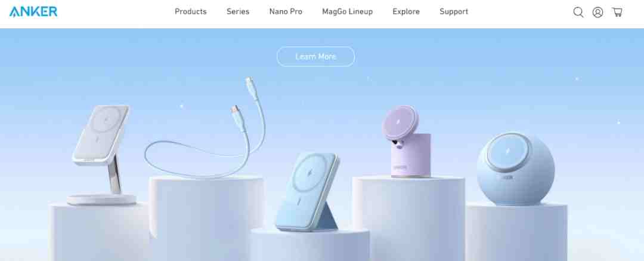Open the Explore menu
This screenshot has height=261, width=644.
click(x=406, y=11)
